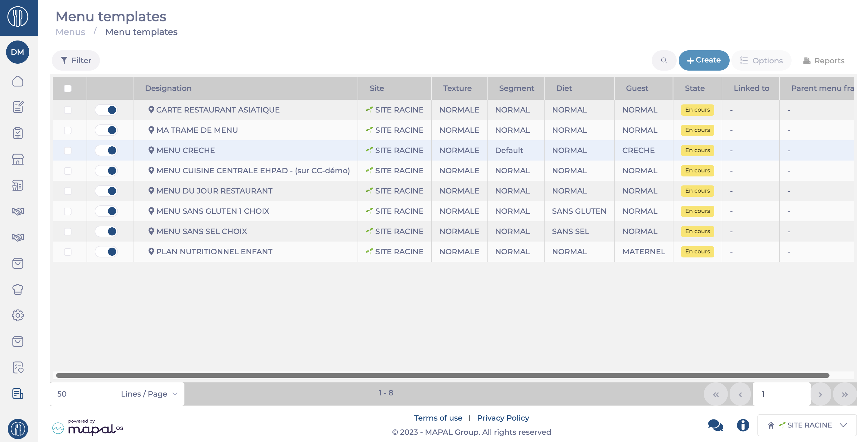Image resolution: width=868 pixels, height=442 pixels.
Task: Open the Options menu
Action: (761, 60)
